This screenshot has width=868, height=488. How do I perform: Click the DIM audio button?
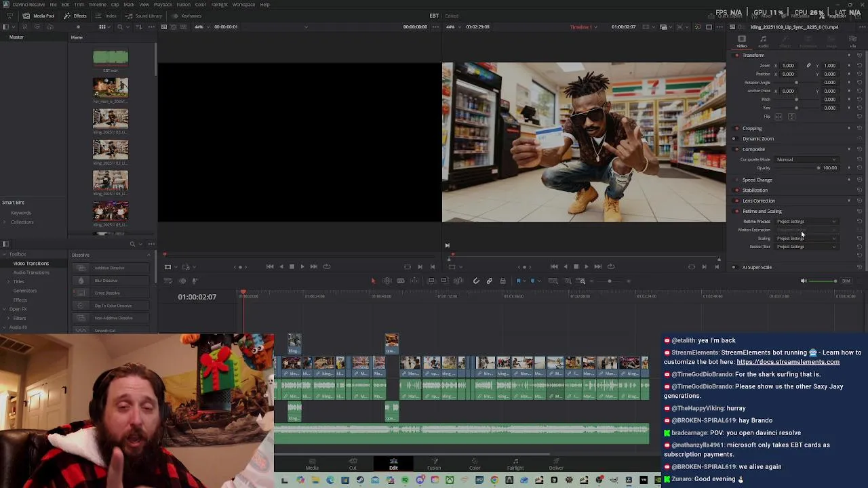[x=846, y=281]
